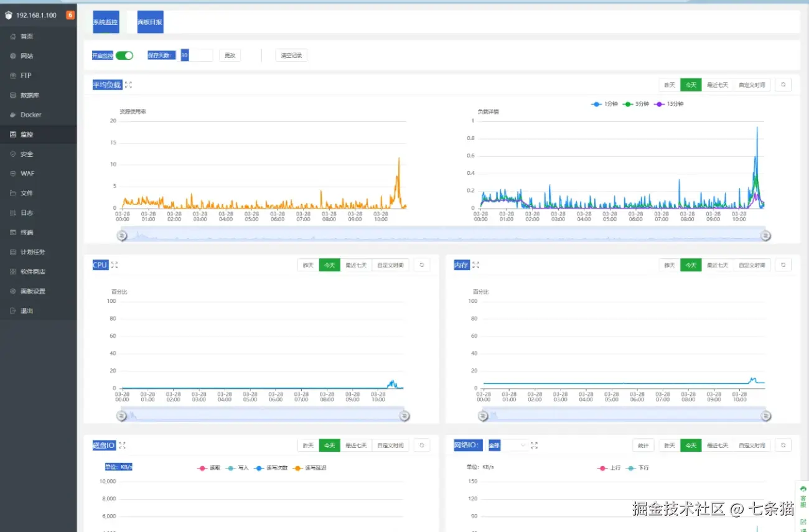Select 昨天 for the CPU chart
Screen dimensions: 809x532
pyautogui.click(x=308, y=265)
